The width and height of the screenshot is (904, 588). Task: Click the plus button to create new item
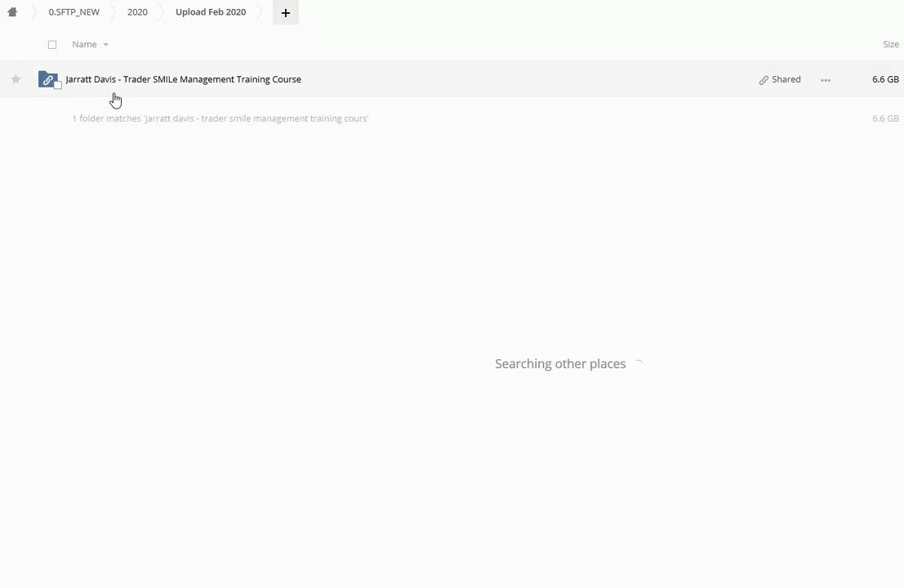(x=285, y=12)
